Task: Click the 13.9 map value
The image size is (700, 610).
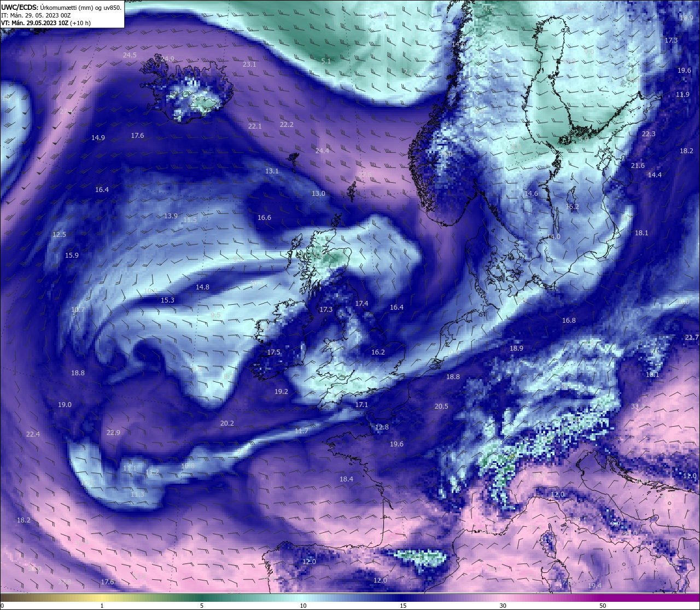Action: point(171,216)
